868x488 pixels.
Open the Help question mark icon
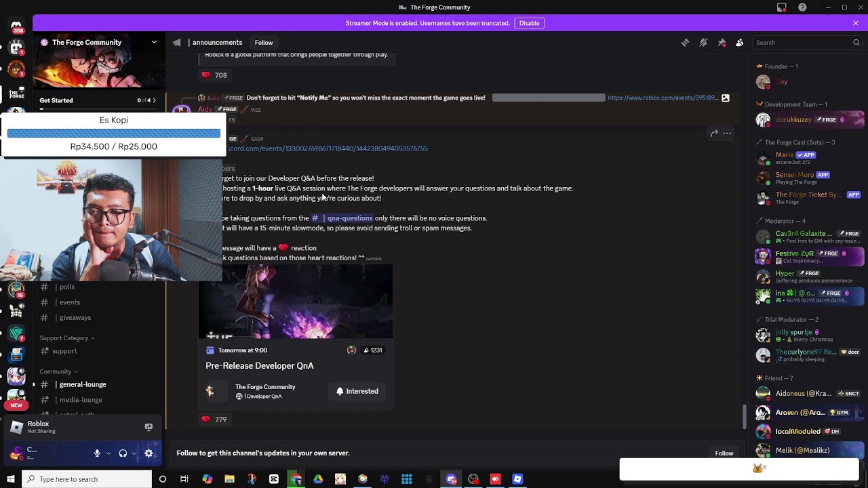(802, 7)
